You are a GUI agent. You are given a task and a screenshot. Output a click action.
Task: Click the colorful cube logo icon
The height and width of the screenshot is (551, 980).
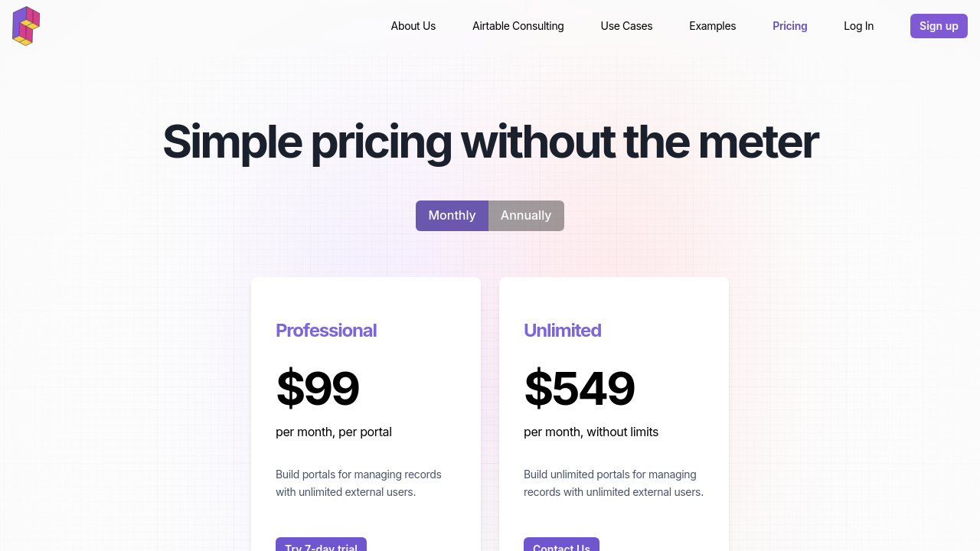click(26, 26)
